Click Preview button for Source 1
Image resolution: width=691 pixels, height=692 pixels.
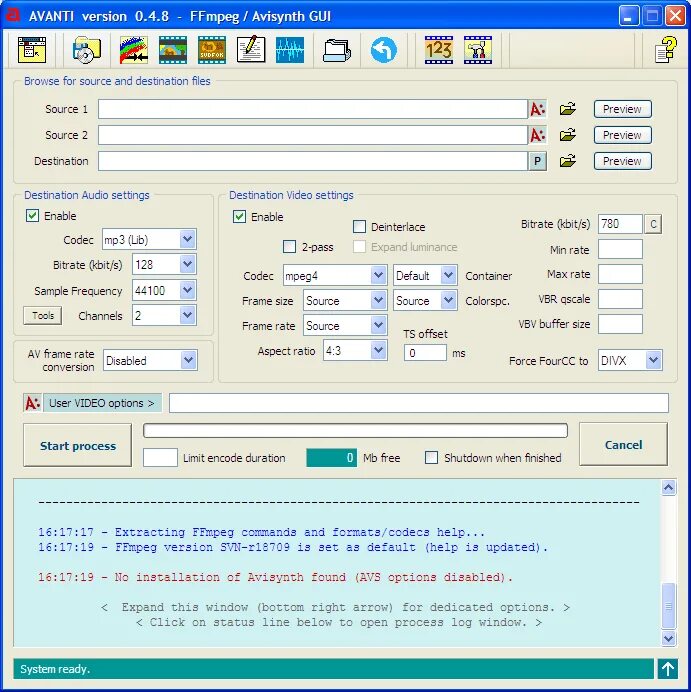tap(623, 109)
